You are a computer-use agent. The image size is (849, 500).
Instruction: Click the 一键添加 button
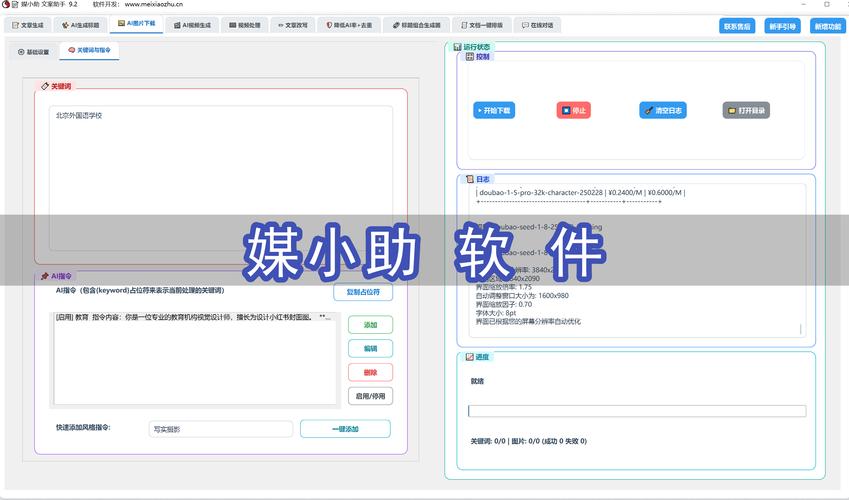[x=345, y=428]
